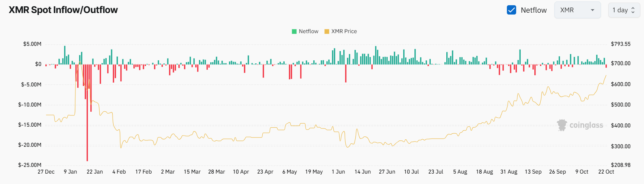Click the $-20.00M left axis label
The height and width of the screenshot is (184, 644).
[x=30, y=145]
